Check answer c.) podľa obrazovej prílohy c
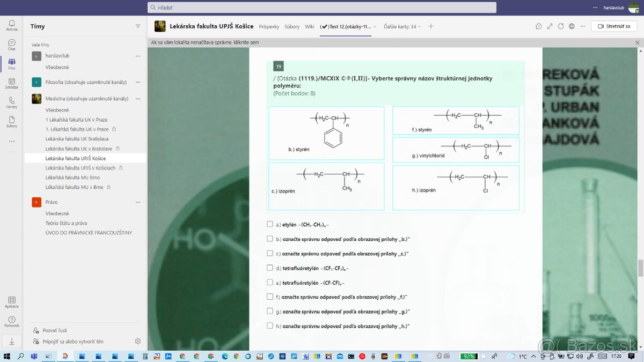 pos(270,253)
